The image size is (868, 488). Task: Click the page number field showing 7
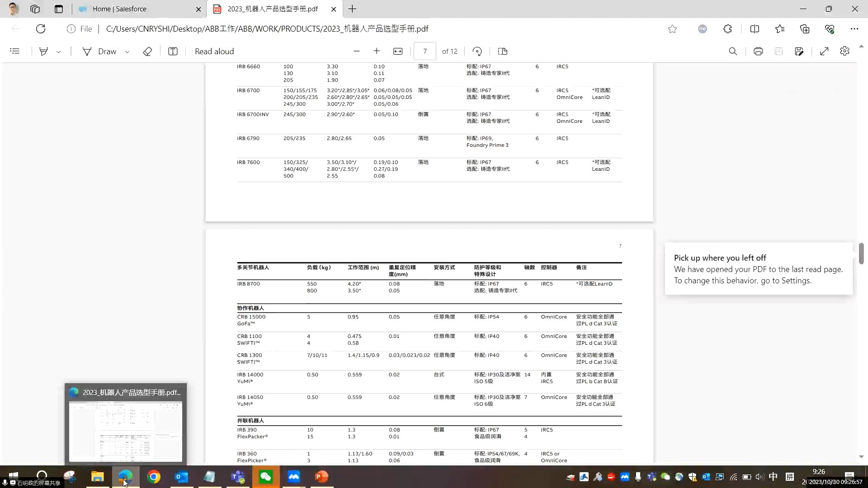[425, 52]
